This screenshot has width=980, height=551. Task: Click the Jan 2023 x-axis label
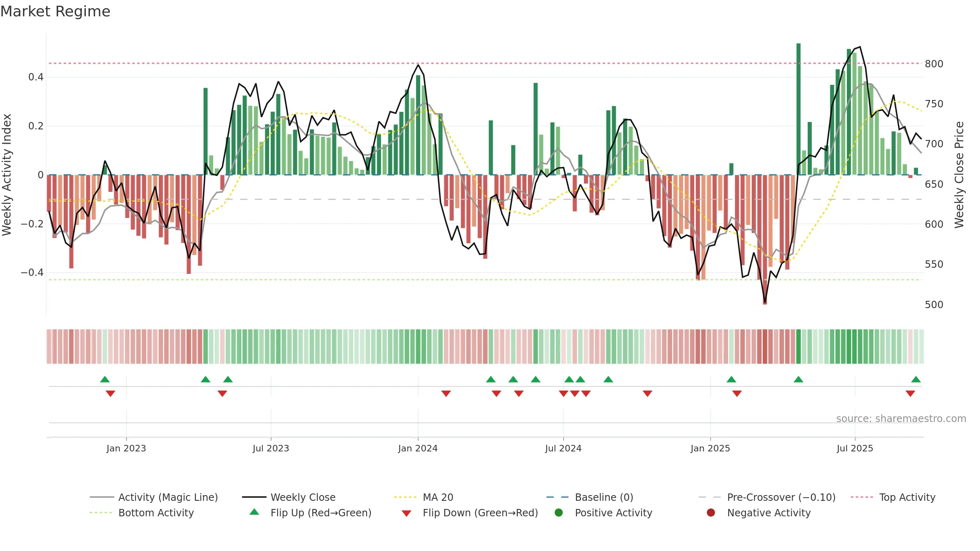pos(126,448)
